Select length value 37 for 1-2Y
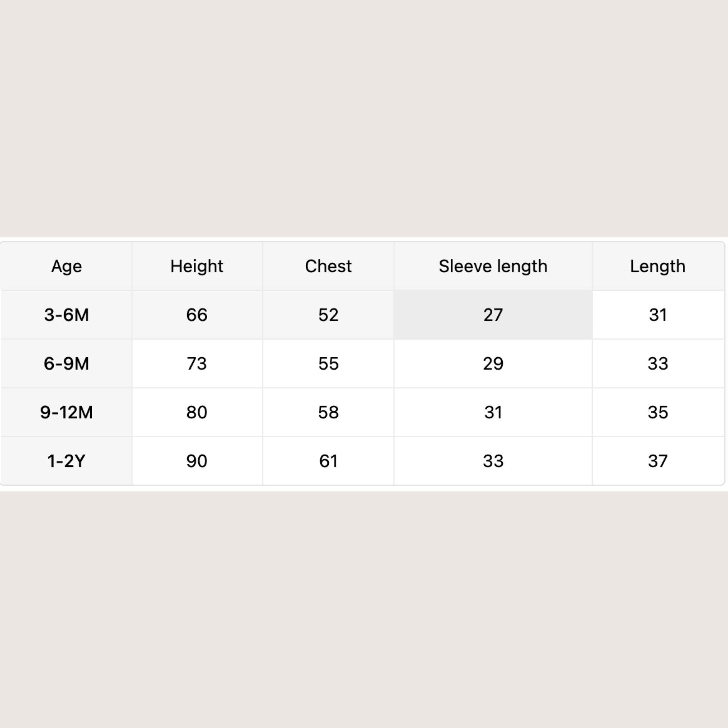The width and height of the screenshot is (728, 728). tap(658, 461)
